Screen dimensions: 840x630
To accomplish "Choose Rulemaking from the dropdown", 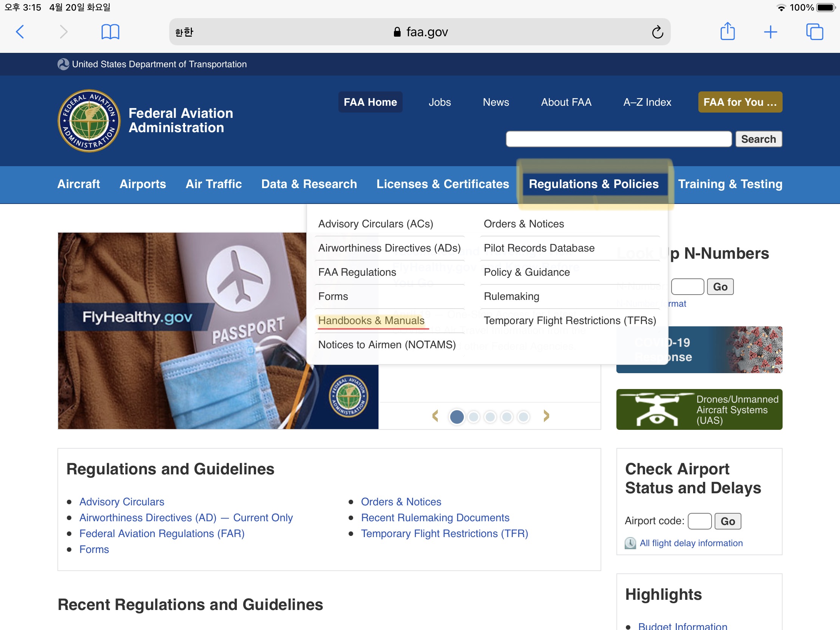I will tap(511, 296).
